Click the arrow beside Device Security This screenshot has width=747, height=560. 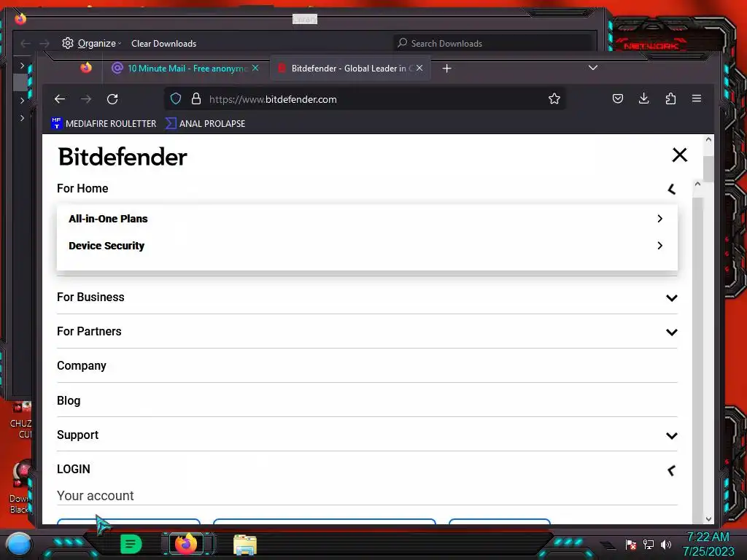pos(659,246)
